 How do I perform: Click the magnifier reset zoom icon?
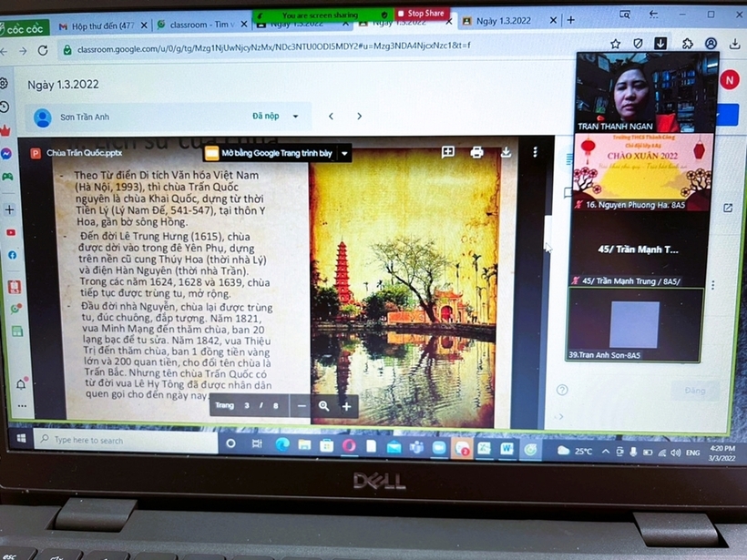click(x=323, y=406)
